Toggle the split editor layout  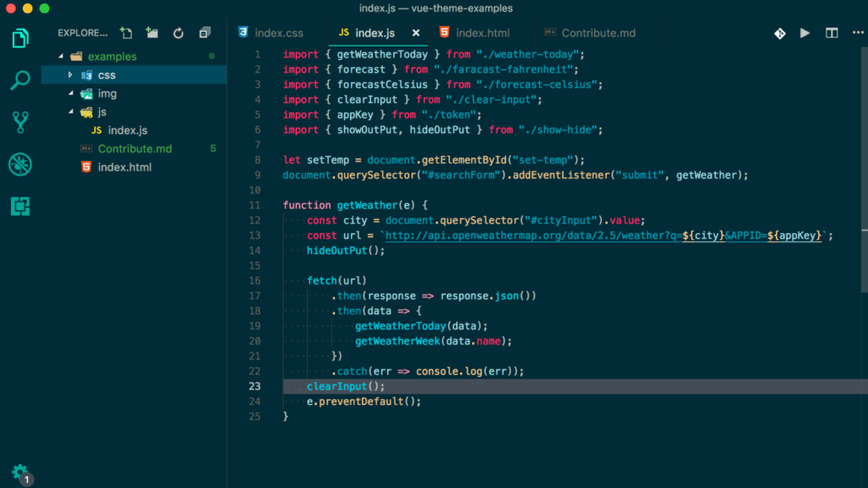tap(832, 33)
